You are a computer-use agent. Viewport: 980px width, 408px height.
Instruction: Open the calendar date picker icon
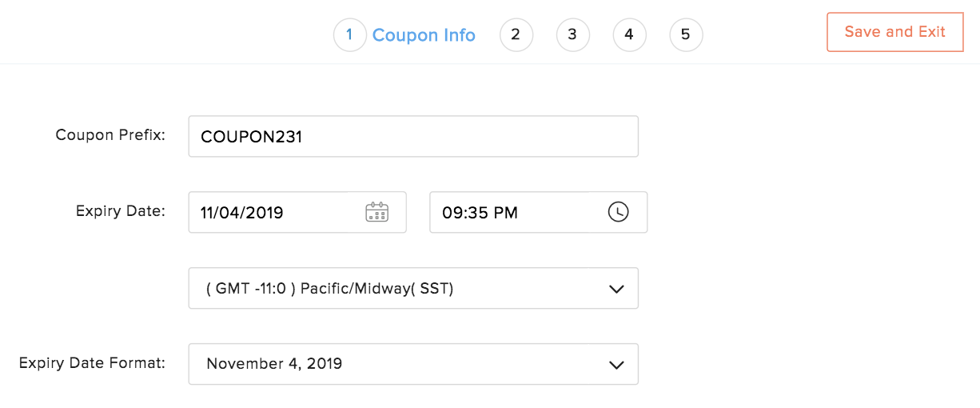click(376, 212)
